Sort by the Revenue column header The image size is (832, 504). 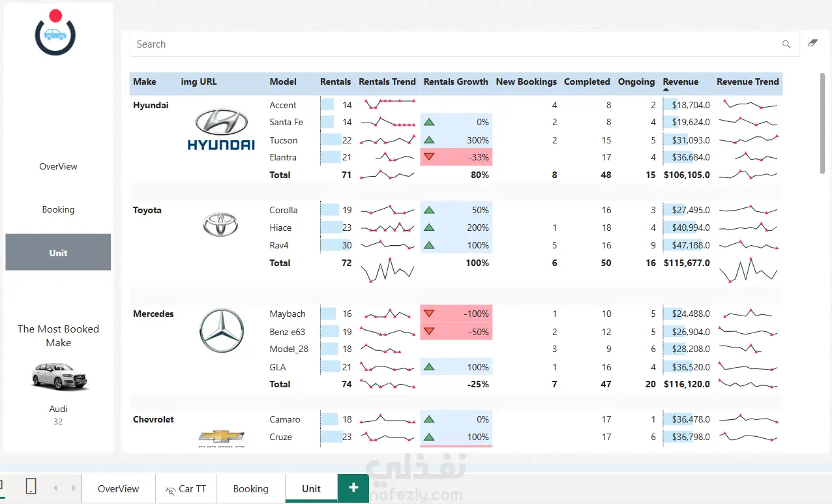[x=681, y=82]
